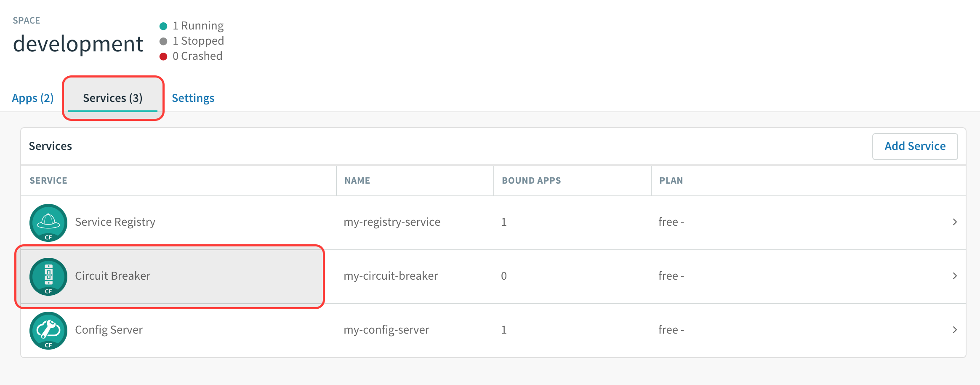The height and width of the screenshot is (385, 980).
Task: Click the NAME column header
Action: [x=357, y=181]
